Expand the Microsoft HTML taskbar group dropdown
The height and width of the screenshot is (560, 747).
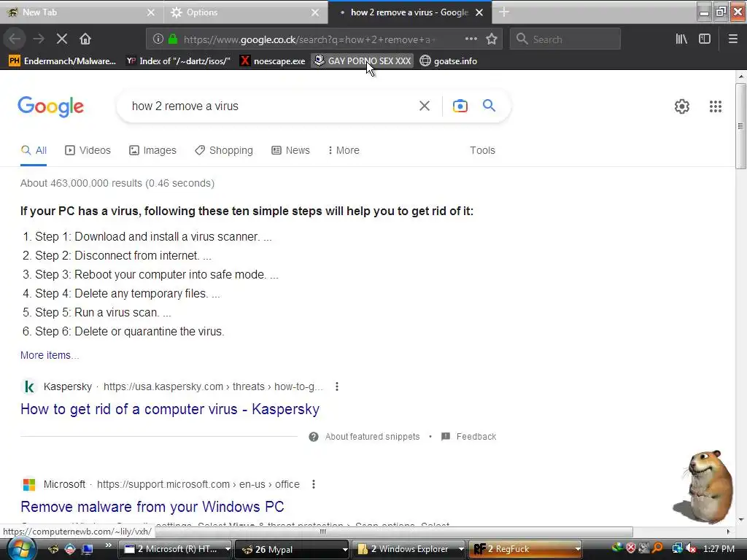pyautogui.click(x=228, y=549)
